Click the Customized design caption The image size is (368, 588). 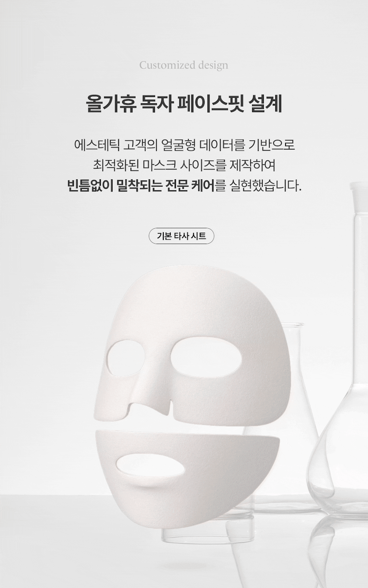(x=184, y=65)
